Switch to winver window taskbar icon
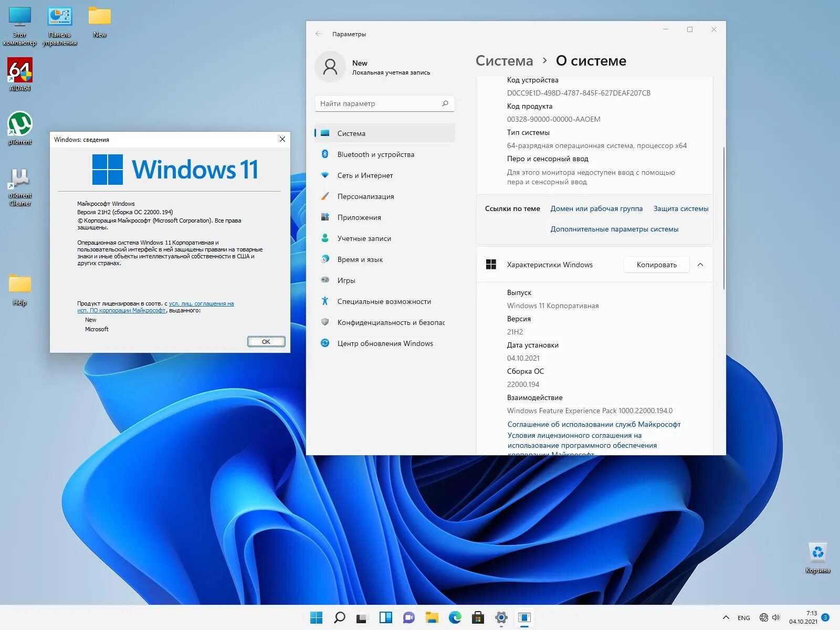The height and width of the screenshot is (630, 840). click(524, 617)
